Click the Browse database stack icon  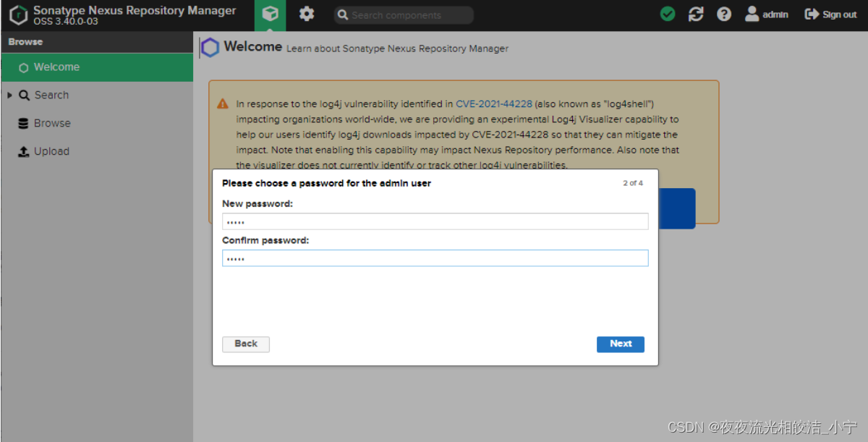coord(23,123)
